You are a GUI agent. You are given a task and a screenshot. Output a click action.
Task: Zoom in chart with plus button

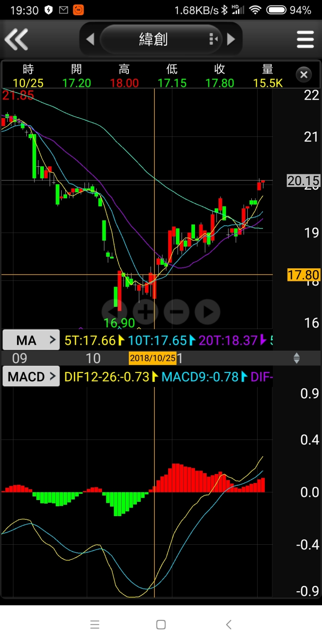pyautogui.click(x=145, y=312)
